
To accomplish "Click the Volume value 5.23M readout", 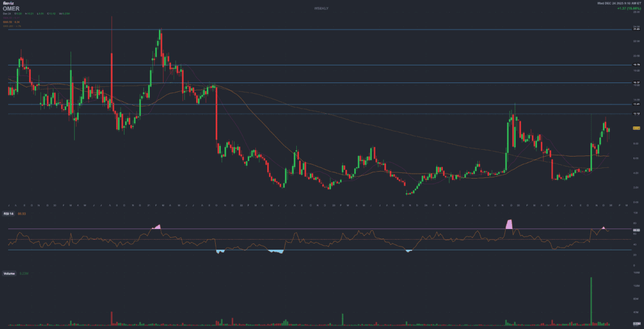I will tap(24, 274).
